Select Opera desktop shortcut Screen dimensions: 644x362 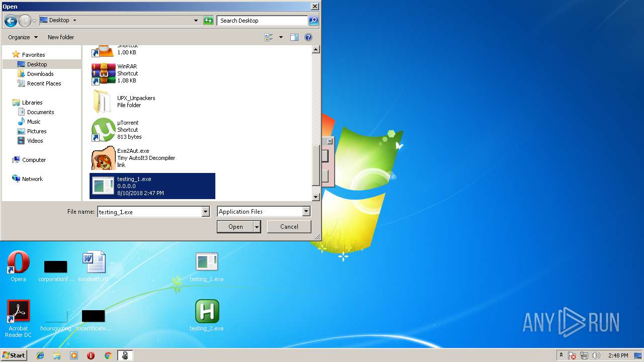click(x=18, y=266)
